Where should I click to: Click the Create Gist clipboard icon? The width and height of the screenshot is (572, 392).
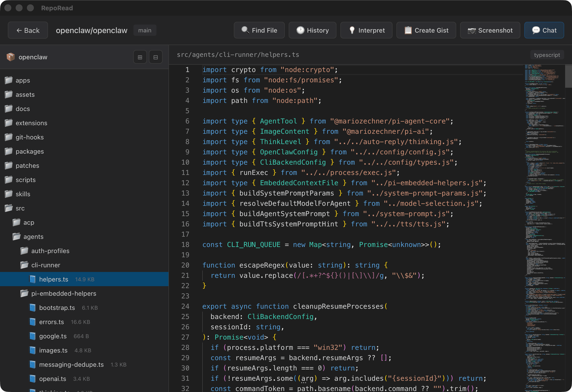pyautogui.click(x=408, y=30)
